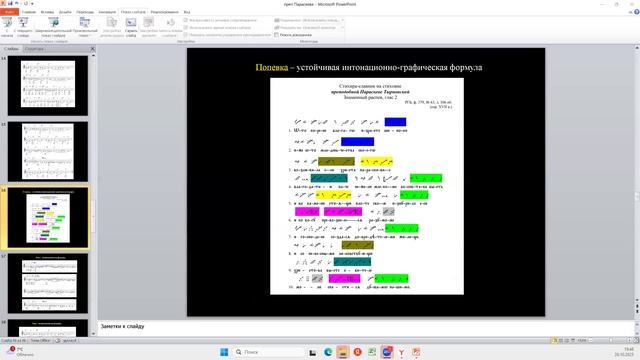
Task: Click the taskbar search box
Action: pyautogui.click(x=269, y=352)
